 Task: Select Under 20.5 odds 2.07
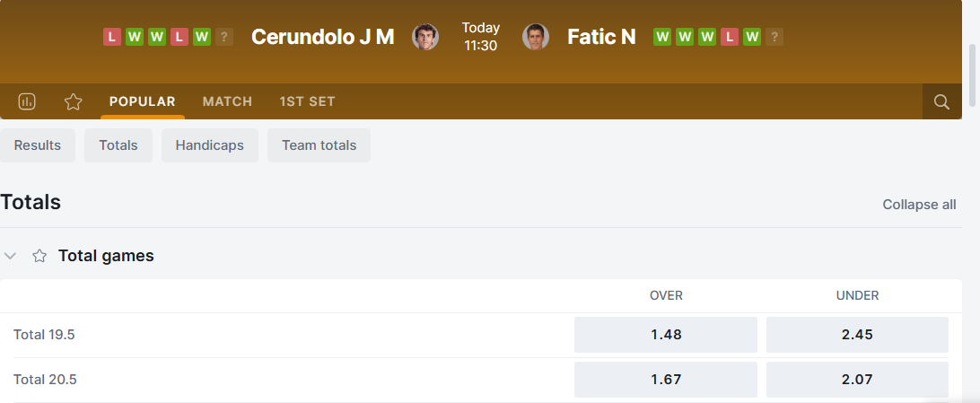pyautogui.click(x=857, y=380)
